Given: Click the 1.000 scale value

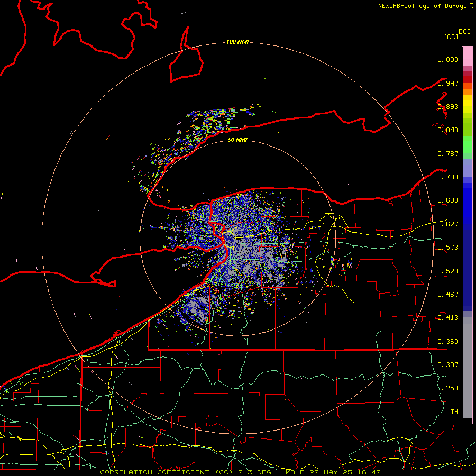Looking at the screenshot, I should pyautogui.click(x=448, y=59).
